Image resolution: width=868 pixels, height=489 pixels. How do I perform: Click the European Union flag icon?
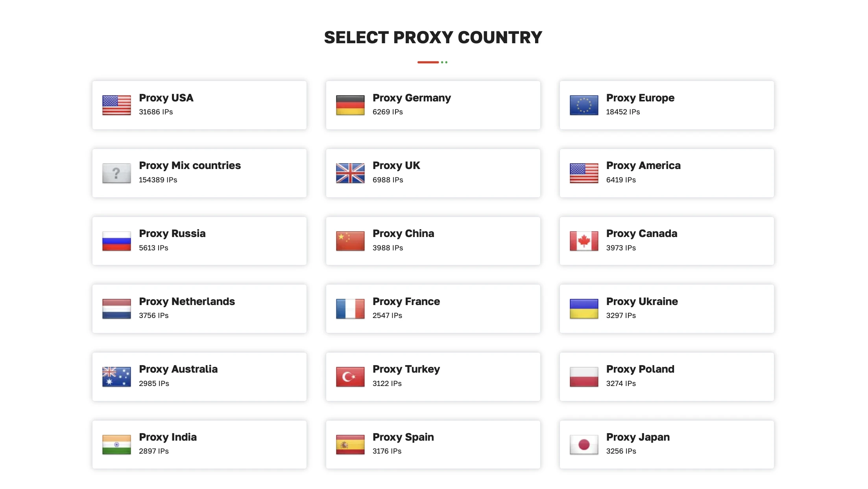(584, 105)
